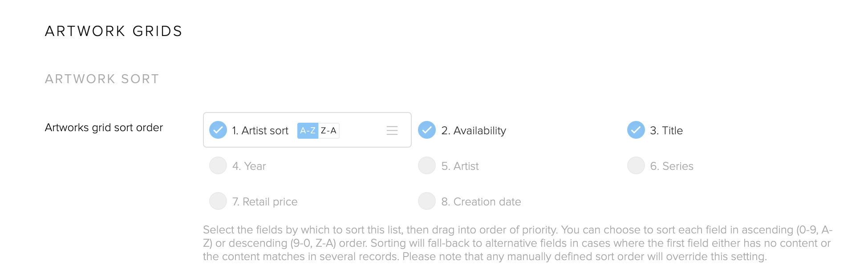Click the "1. Artist sort" label text
868x273 pixels.
click(x=260, y=131)
